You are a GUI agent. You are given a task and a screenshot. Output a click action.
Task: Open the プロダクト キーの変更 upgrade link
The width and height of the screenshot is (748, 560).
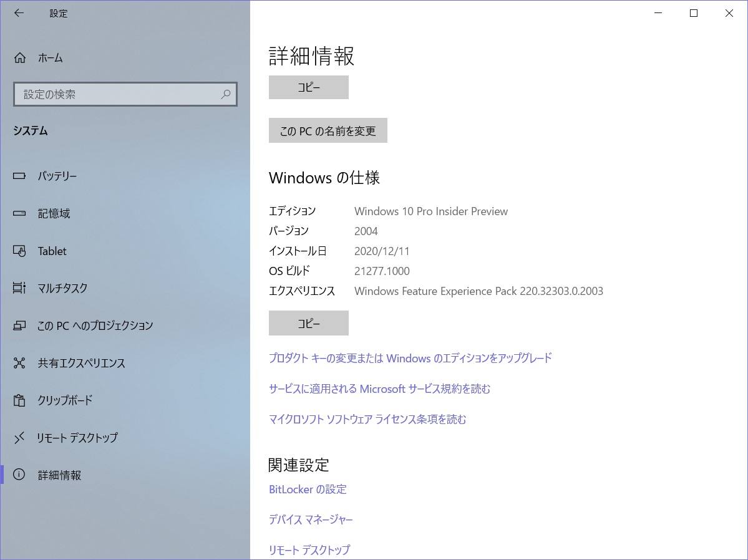click(x=410, y=358)
